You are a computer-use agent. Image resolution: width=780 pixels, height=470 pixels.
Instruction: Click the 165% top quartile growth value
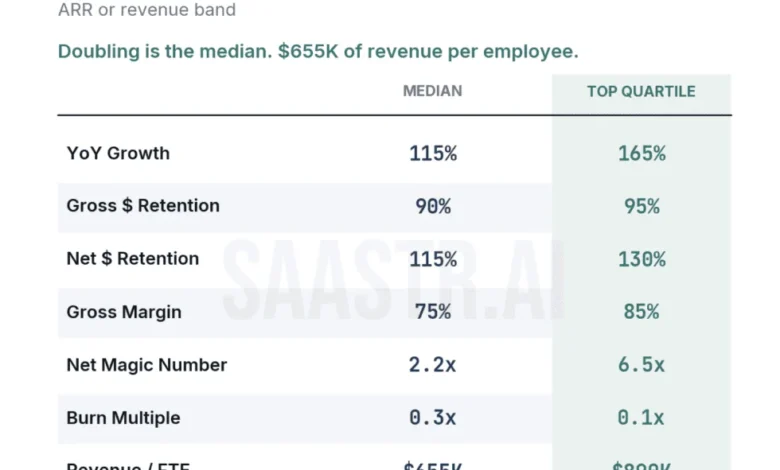pyautogui.click(x=642, y=153)
